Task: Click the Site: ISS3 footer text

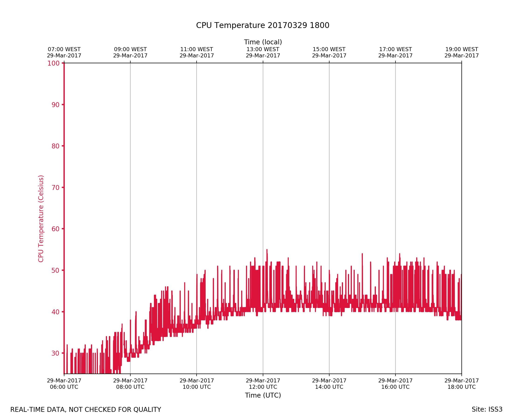Action: tap(487, 409)
